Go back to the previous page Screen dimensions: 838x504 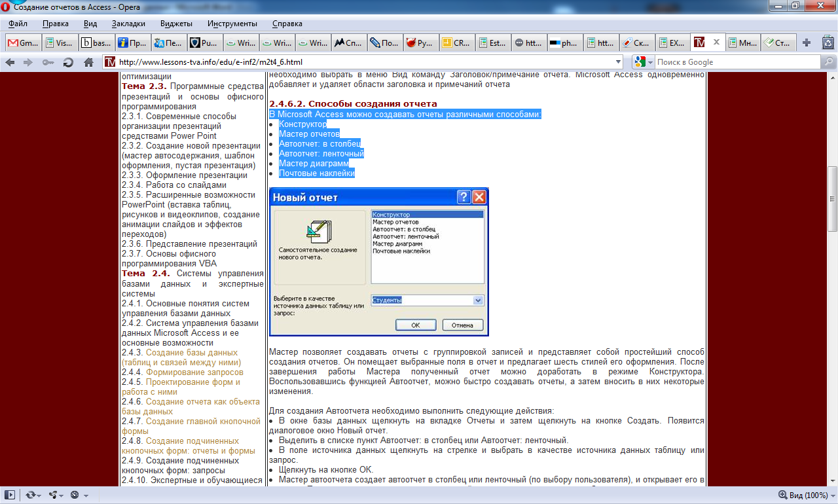[x=10, y=62]
